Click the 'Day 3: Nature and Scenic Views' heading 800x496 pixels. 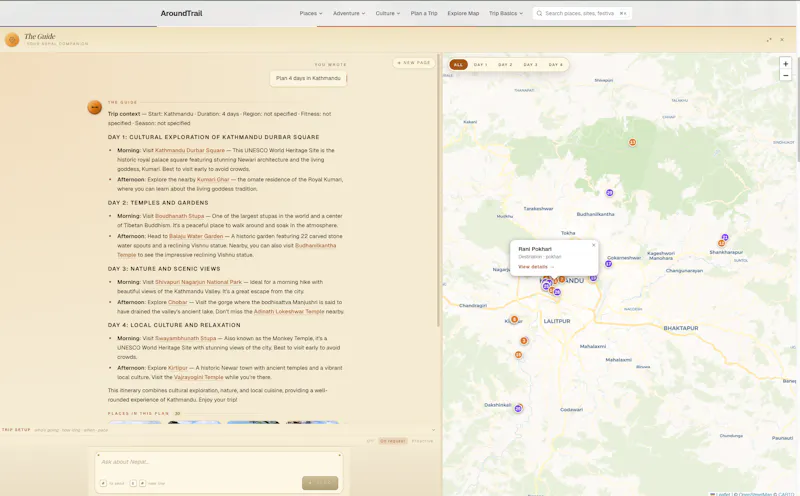164,269
